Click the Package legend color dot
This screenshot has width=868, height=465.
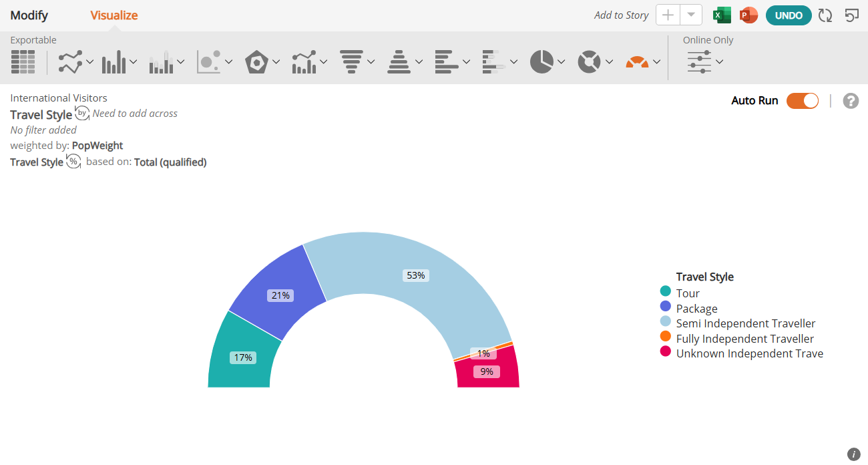[665, 306]
